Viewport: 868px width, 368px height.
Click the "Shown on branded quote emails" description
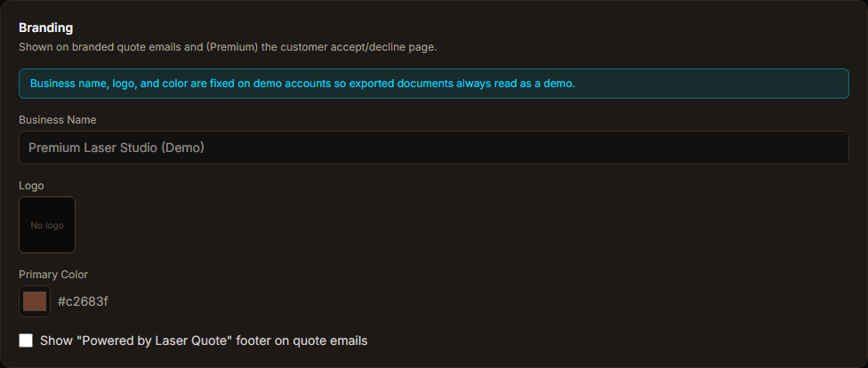pyautogui.click(x=228, y=47)
